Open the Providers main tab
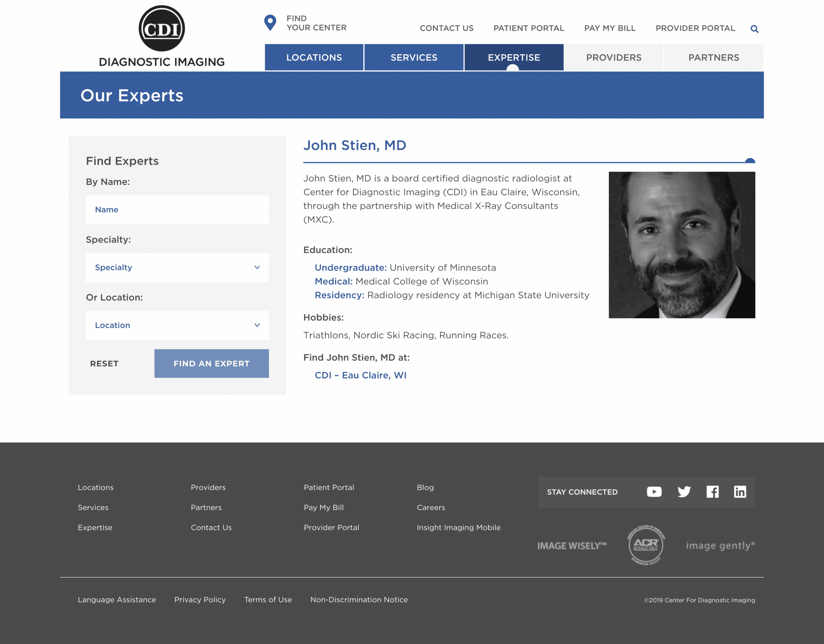The image size is (824, 644). [614, 57]
